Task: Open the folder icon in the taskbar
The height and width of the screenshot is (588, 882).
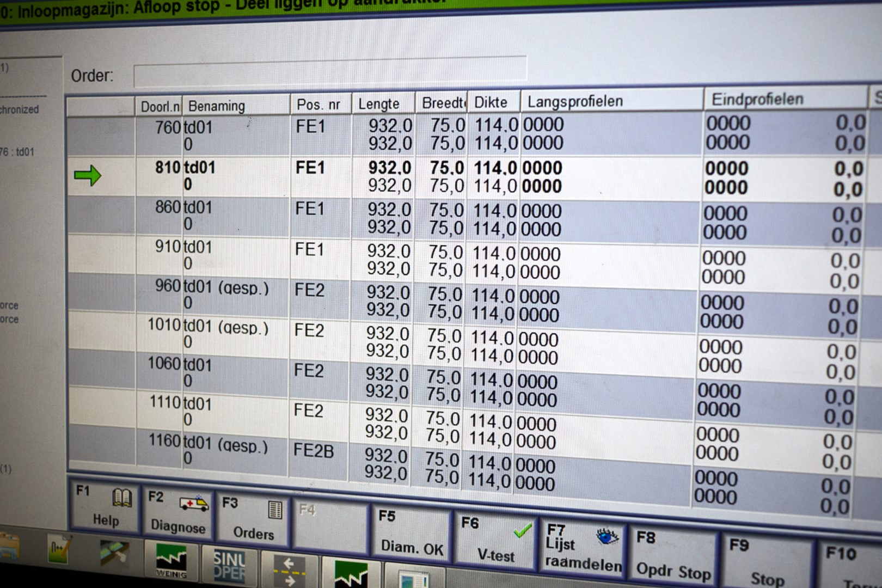Action: click(x=10, y=548)
